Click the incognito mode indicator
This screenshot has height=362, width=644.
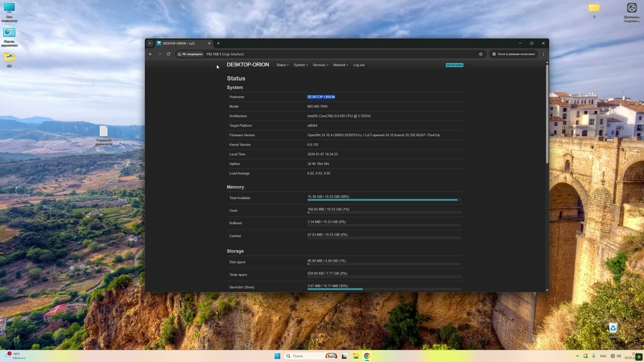[x=513, y=54]
